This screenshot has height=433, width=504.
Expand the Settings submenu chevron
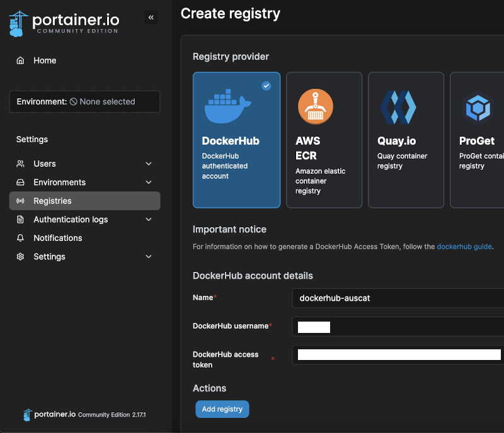click(x=149, y=257)
